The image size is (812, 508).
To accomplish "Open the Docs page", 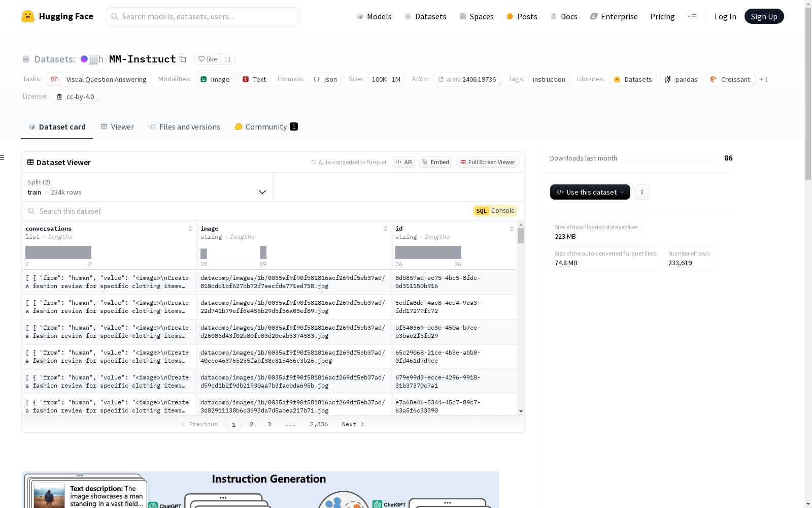I will click(x=564, y=16).
